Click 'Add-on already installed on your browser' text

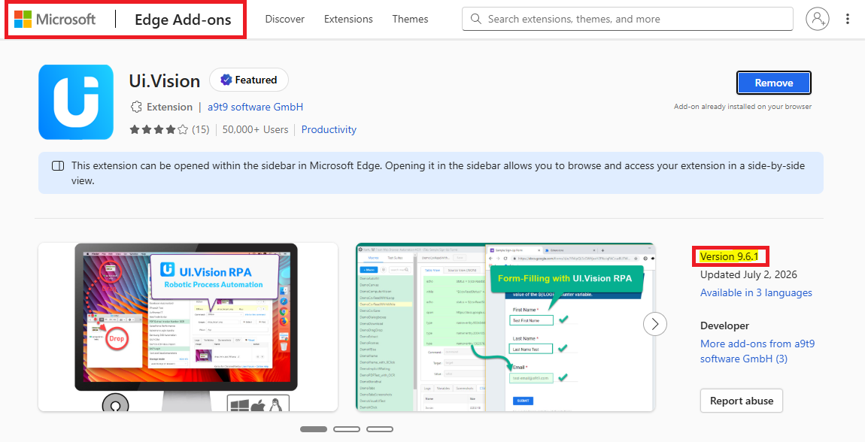742,106
